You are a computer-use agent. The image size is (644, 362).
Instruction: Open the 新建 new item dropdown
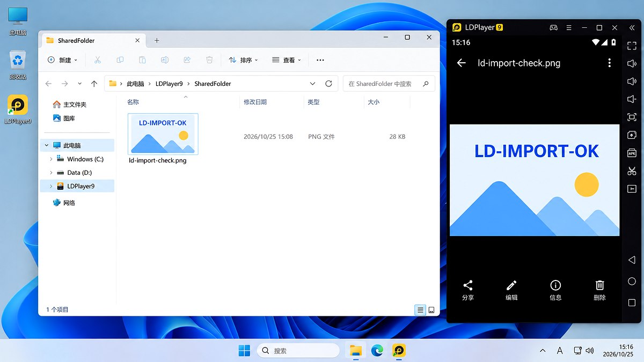[x=62, y=60]
